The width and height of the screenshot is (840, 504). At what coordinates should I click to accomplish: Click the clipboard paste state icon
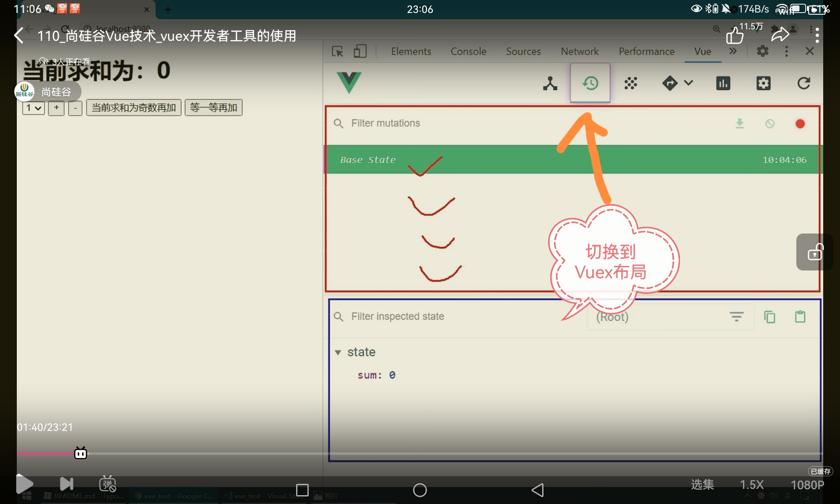pos(800,317)
